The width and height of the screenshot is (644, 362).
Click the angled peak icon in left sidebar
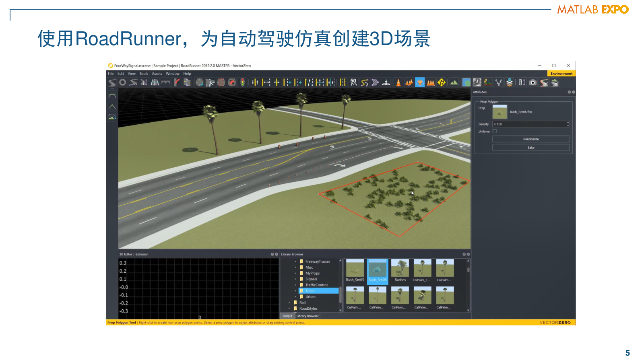tap(112, 107)
